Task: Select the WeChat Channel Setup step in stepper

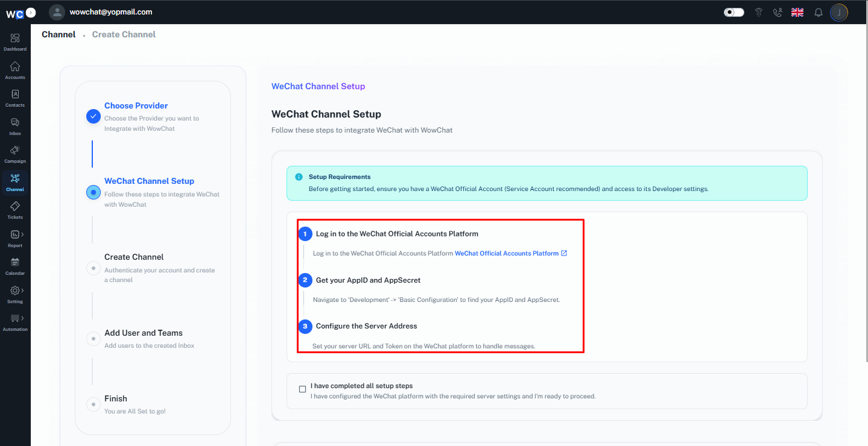Action: tap(150, 181)
